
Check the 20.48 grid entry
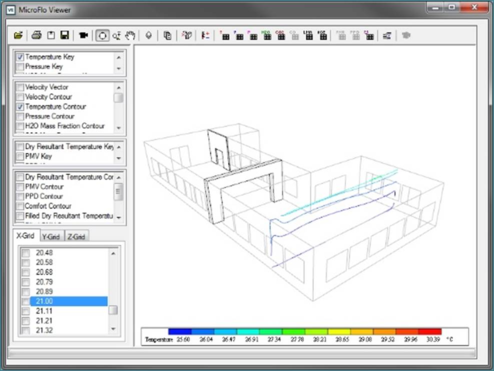26,253
